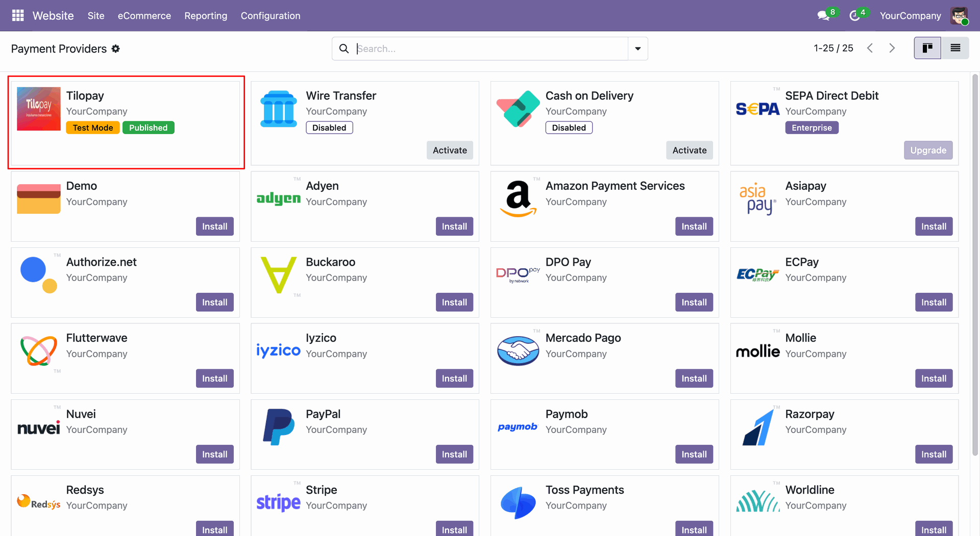Viewport: 980px width, 536px height.
Task: Install the Authorize.net provider
Action: click(x=215, y=302)
